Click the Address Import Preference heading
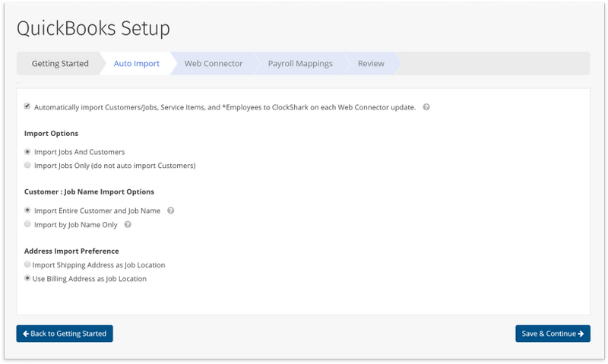 click(x=71, y=252)
